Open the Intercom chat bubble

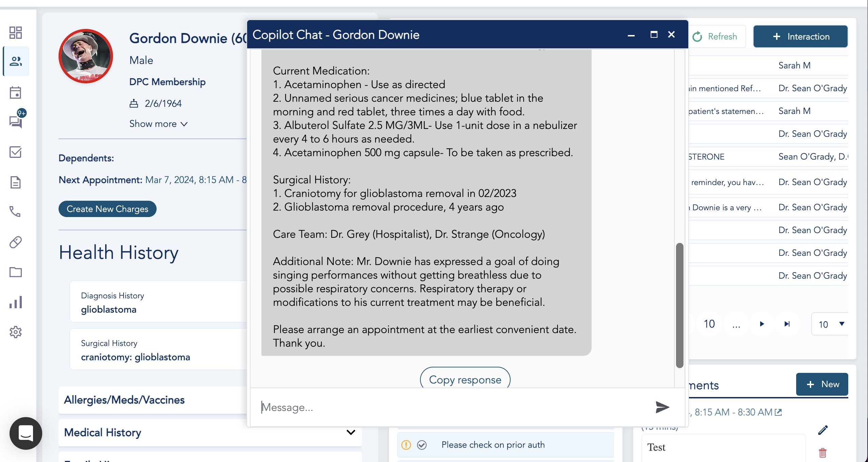(x=26, y=433)
